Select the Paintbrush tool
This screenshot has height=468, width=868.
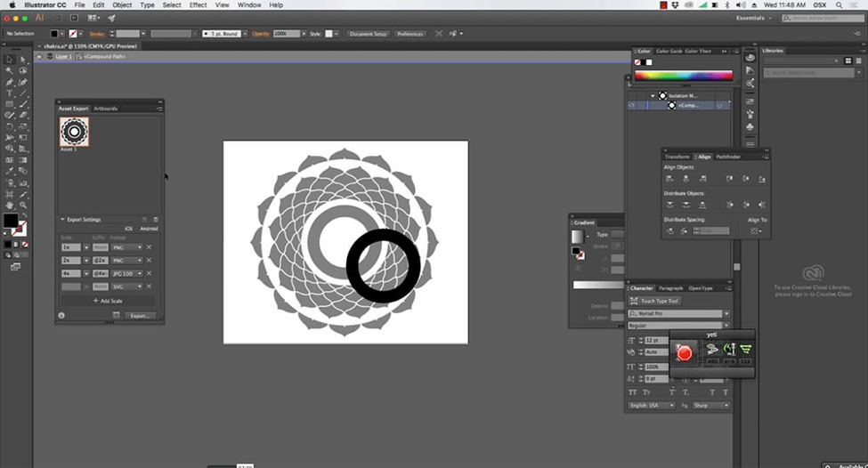click(x=23, y=104)
